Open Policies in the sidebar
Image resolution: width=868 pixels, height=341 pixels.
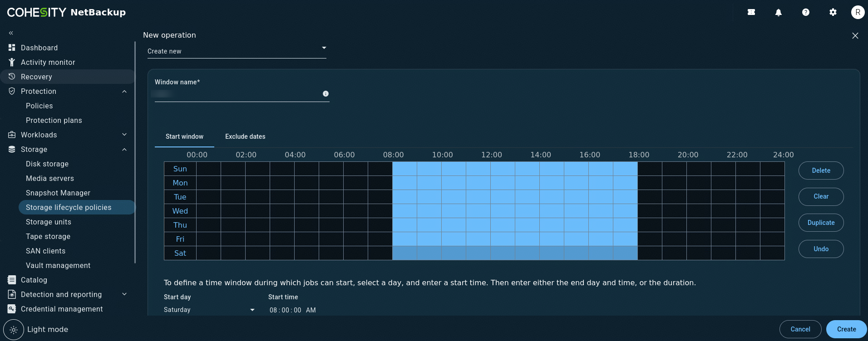[x=39, y=106]
